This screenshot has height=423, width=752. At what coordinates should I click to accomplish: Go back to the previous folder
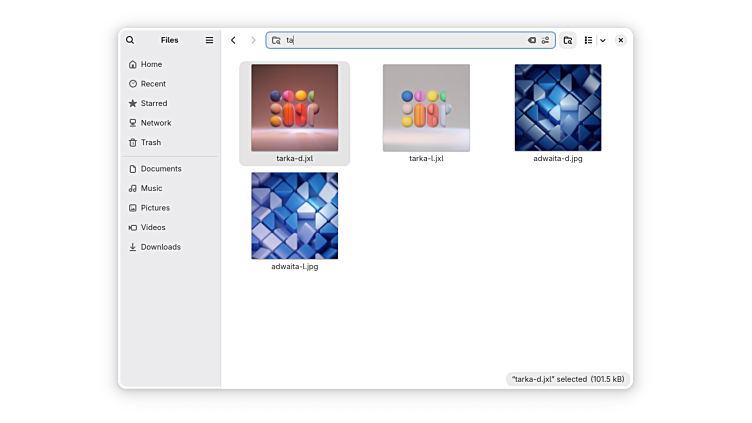tap(233, 40)
